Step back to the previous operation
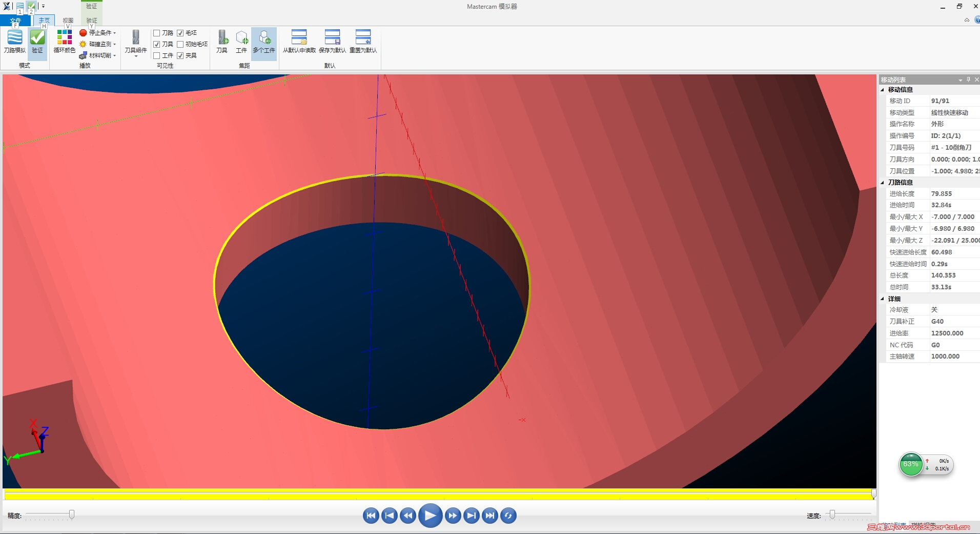This screenshot has height=534, width=980. [390, 516]
